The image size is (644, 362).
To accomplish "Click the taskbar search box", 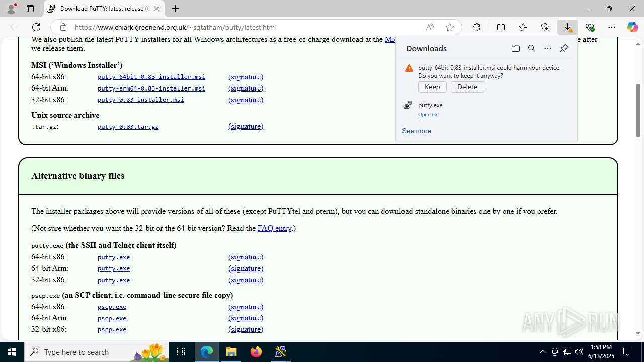I will [x=97, y=352].
